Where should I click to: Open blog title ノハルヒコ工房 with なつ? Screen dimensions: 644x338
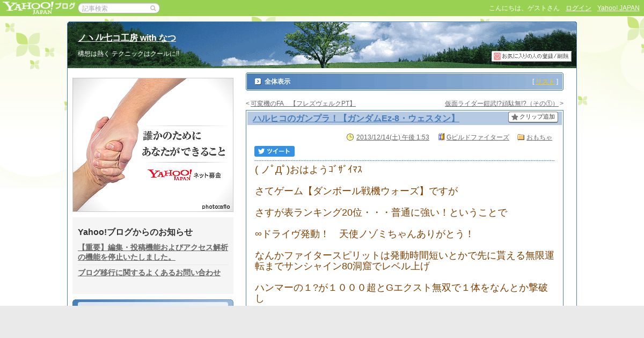(x=127, y=38)
